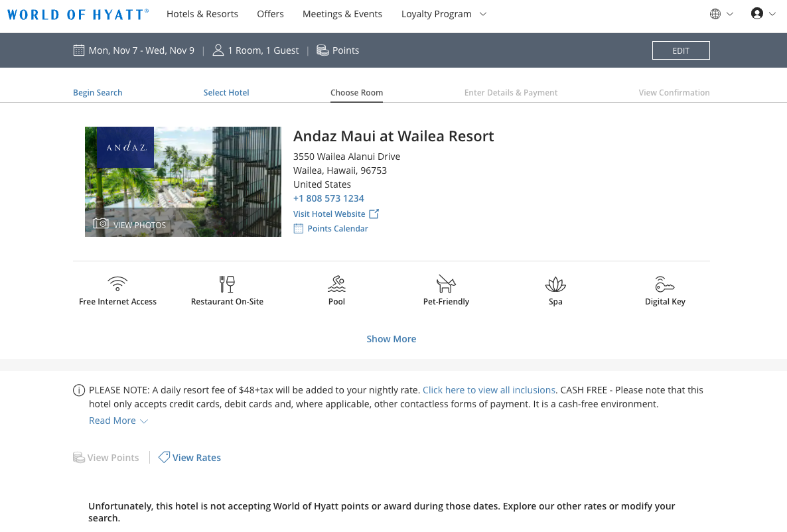
Task: Open the Points Calendar via its calendar icon
Action: tap(298, 228)
